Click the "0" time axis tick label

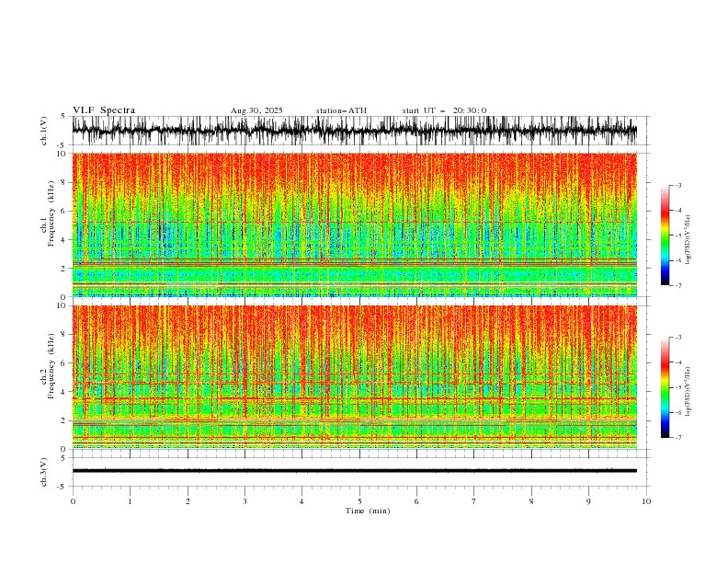73,501
